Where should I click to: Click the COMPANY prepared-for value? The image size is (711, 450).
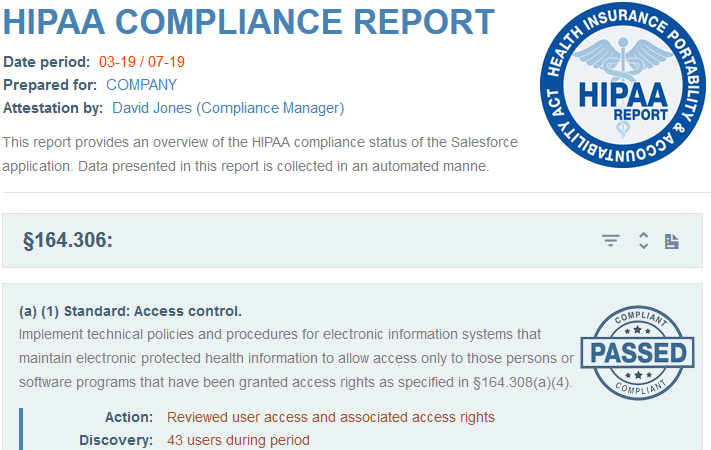pos(141,85)
